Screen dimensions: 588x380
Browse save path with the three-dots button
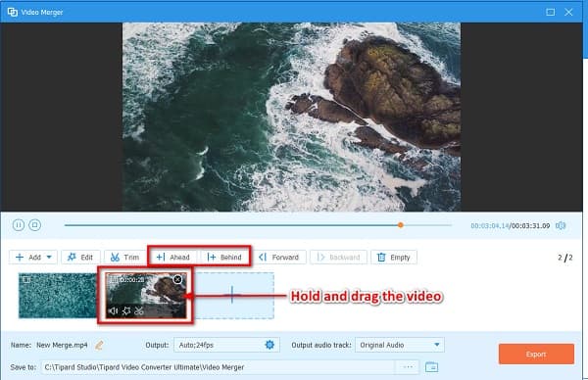point(408,367)
